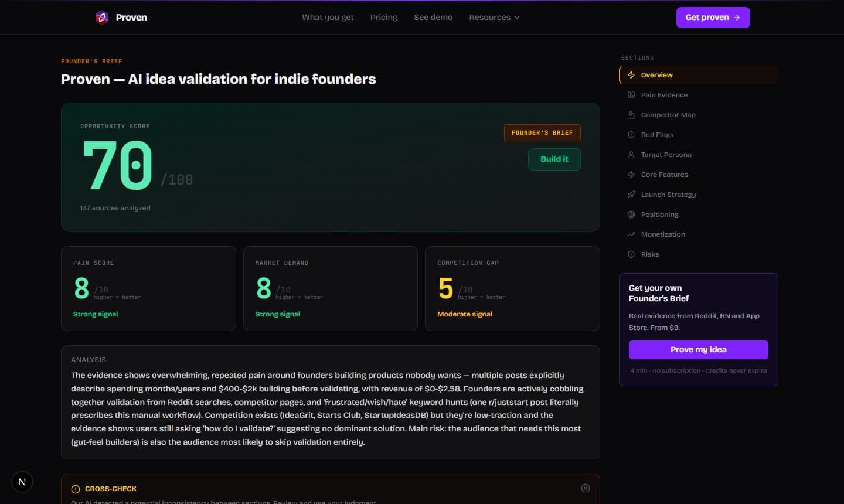The height and width of the screenshot is (504, 844).
Task: Click the Pain Score value 8
Action: (x=81, y=288)
